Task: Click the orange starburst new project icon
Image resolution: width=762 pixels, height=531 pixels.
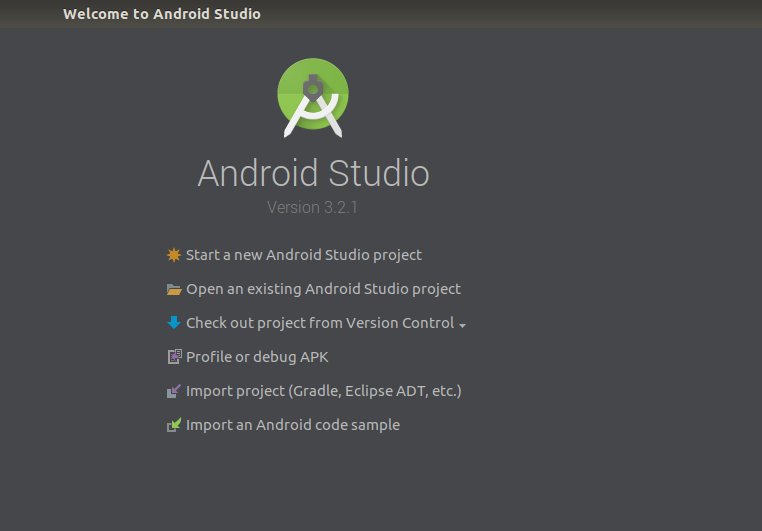Action: [173, 255]
